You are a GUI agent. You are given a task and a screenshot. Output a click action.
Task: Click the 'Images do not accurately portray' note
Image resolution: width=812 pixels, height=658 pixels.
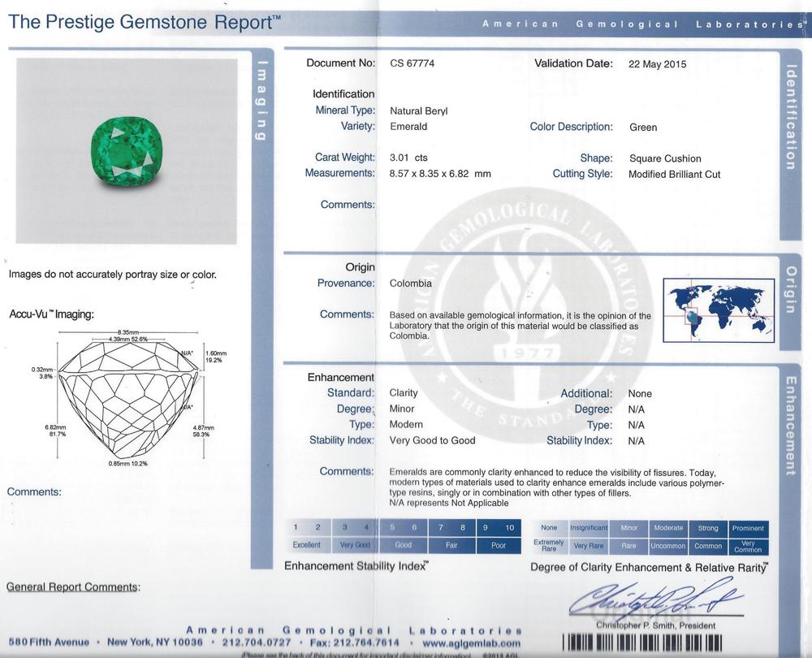point(112,275)
